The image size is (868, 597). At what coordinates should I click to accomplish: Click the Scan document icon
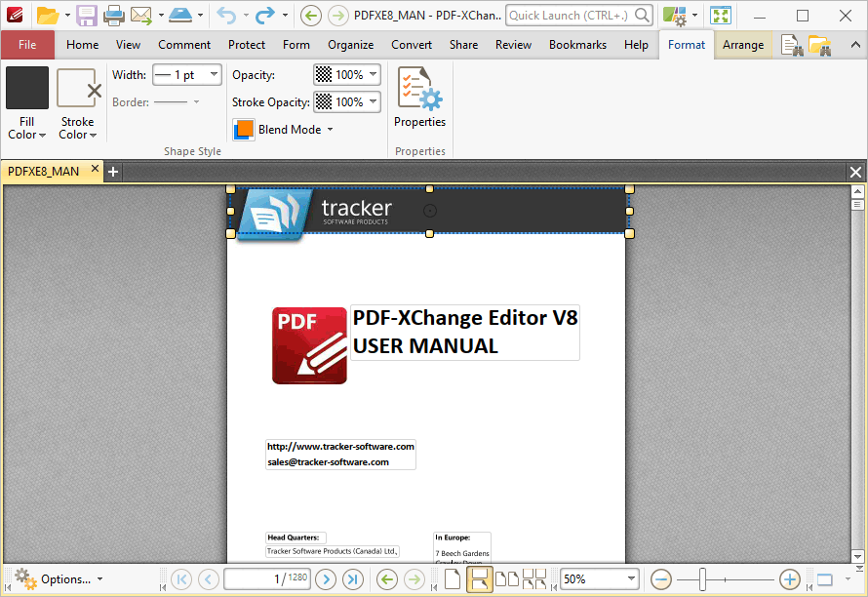[179, 16]
